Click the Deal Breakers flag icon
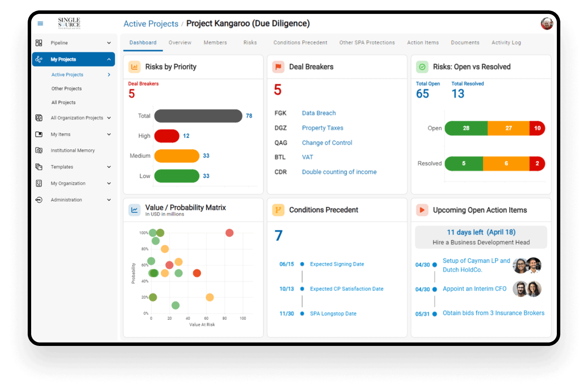The image size is (588, 391). pos(278,67)
